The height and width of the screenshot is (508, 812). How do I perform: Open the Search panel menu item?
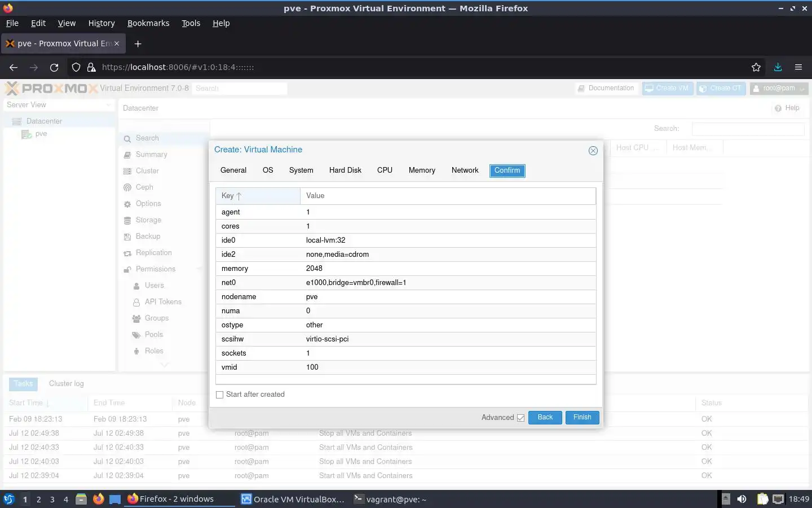pyautogui.click(x=164, y=138)
